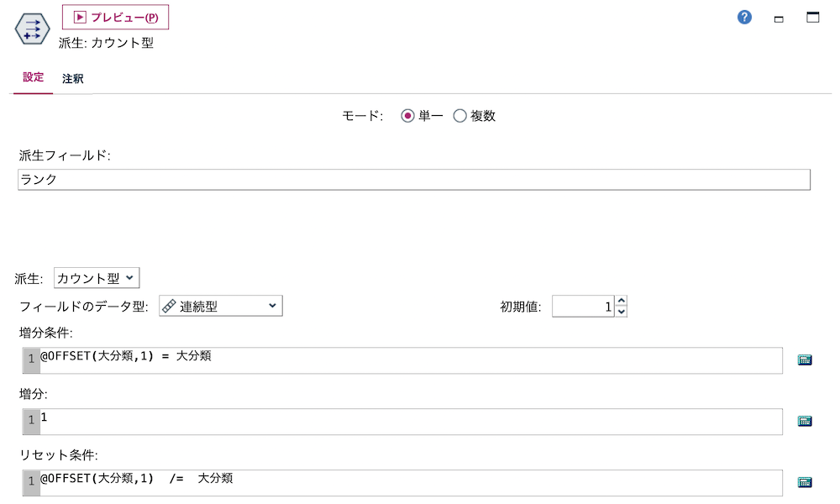Click inside the 初期値 value field
This screenshot has height=504, width=840.
584,306
